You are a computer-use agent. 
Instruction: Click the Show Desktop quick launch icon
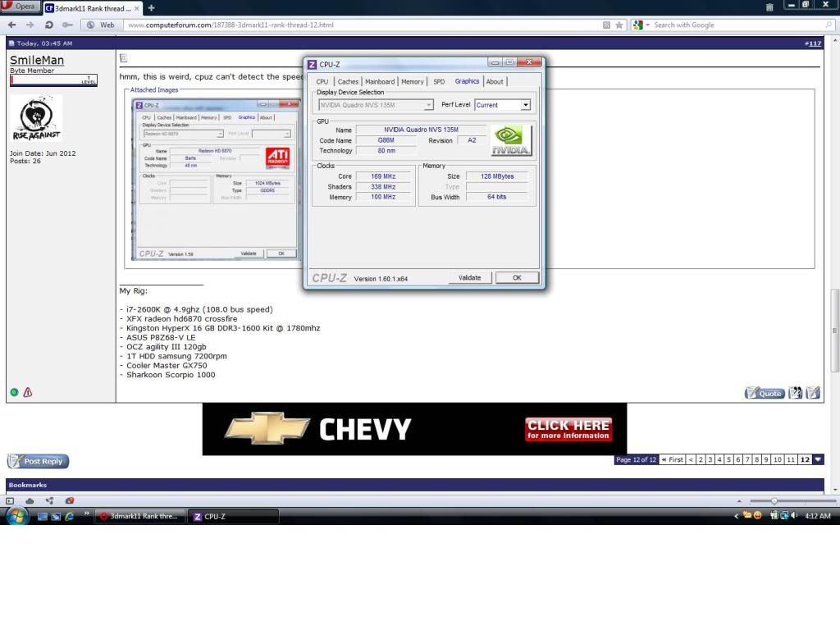(x=43, y=517)
